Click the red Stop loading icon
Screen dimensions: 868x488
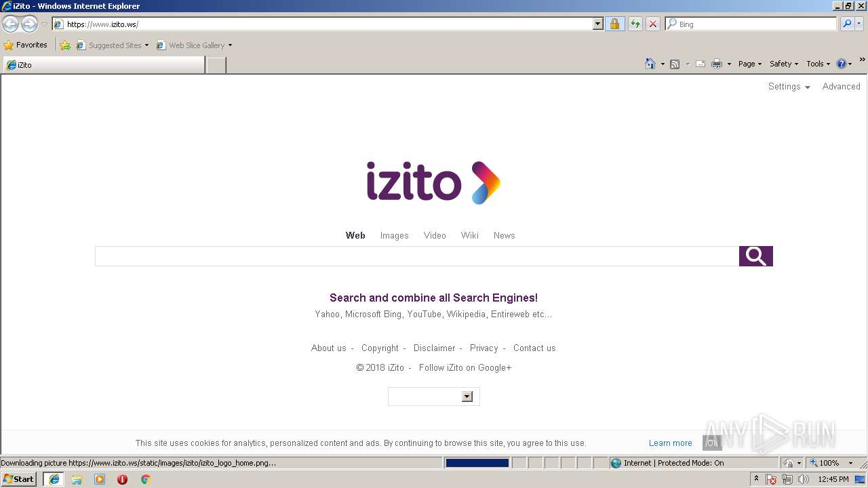[x=652, y=24]
